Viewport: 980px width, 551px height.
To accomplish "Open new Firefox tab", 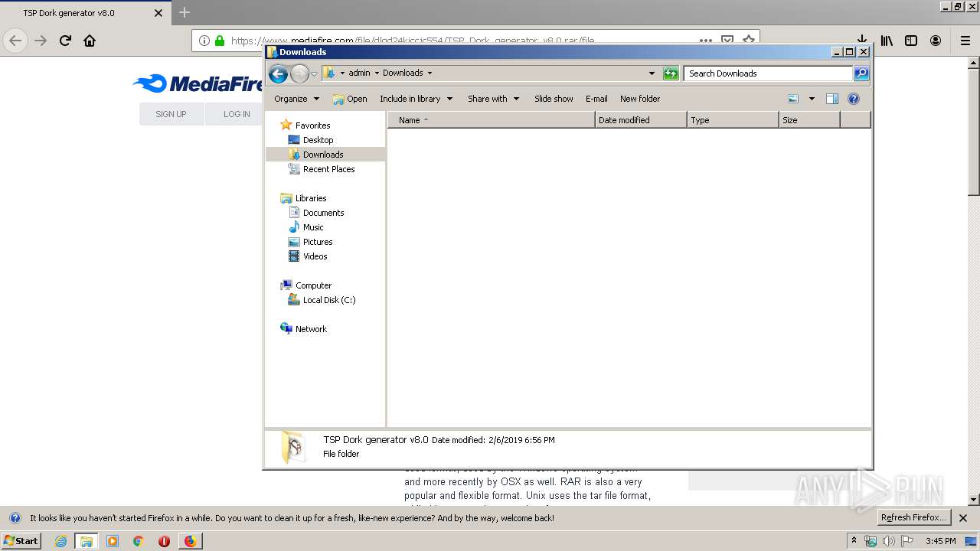I will 185,12.
